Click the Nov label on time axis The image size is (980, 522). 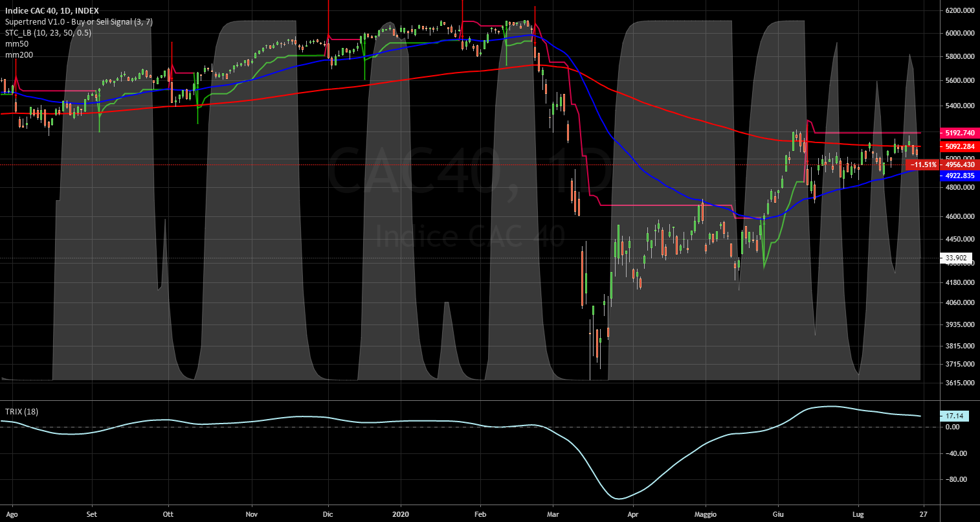coord(252,515)
